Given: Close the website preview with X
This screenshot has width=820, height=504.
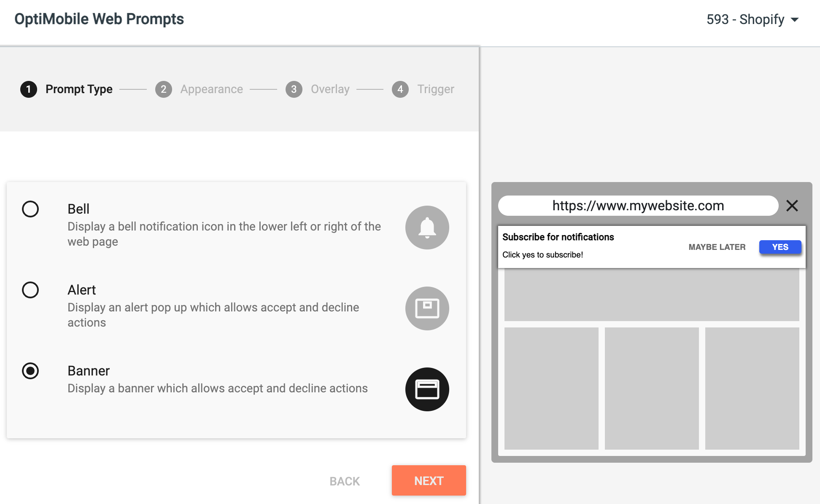Looking at the screenshot, I should click(x=792, y=206).
